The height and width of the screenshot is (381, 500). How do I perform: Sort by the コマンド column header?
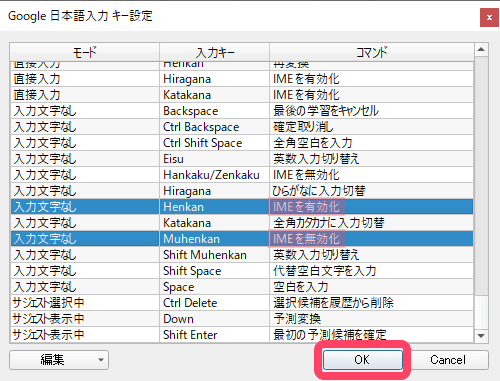[x=371, y=52]
